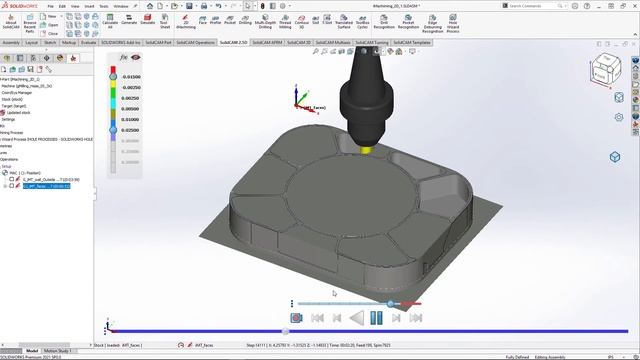Add a 2D iMachining operation
This screenshot has height=360, width=640.
pos(185,21)
